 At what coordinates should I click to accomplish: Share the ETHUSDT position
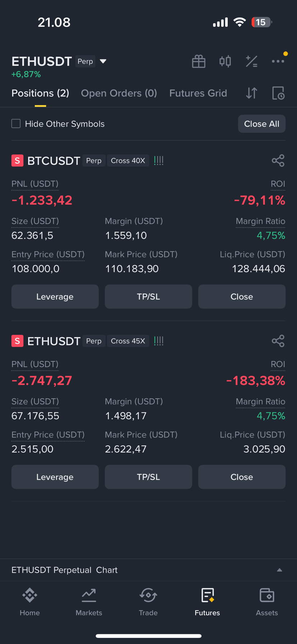pos(278,341)
